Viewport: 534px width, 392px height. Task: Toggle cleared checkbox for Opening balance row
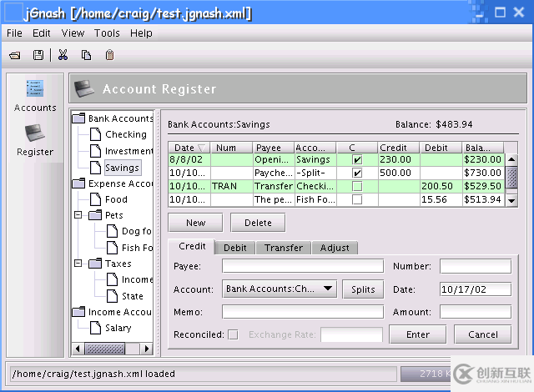pos(357,159)
